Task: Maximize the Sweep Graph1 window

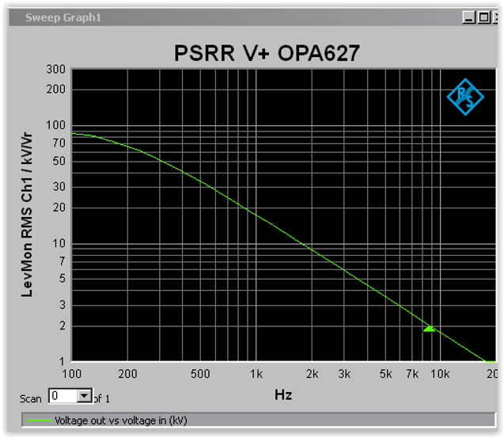Action: pyautogui.click(x=483, y=17)
